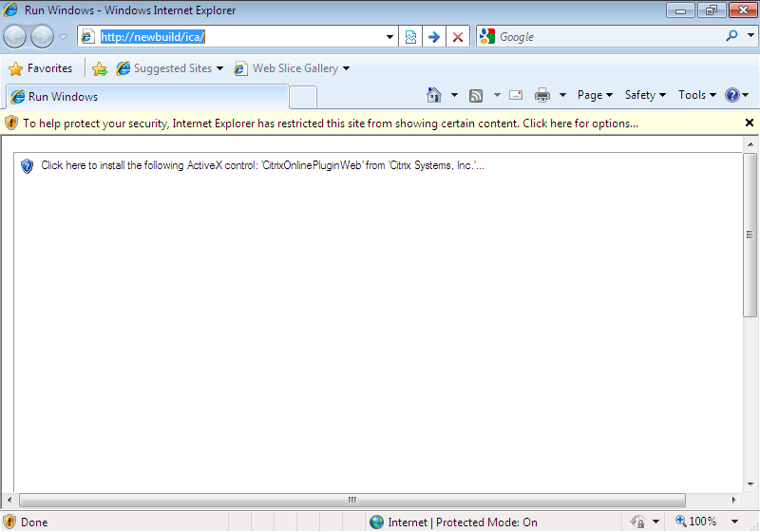The height and width of the screenshot is (532, 760).
Task: Open the Favorites center
Action: pos(40,68)
